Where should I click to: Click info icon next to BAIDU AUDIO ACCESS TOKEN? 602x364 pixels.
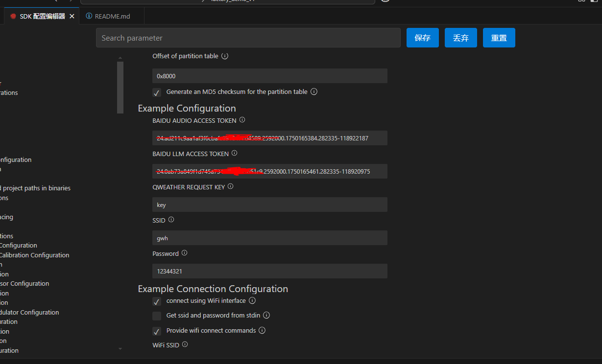pyautogui.click(x=242, y=120)
